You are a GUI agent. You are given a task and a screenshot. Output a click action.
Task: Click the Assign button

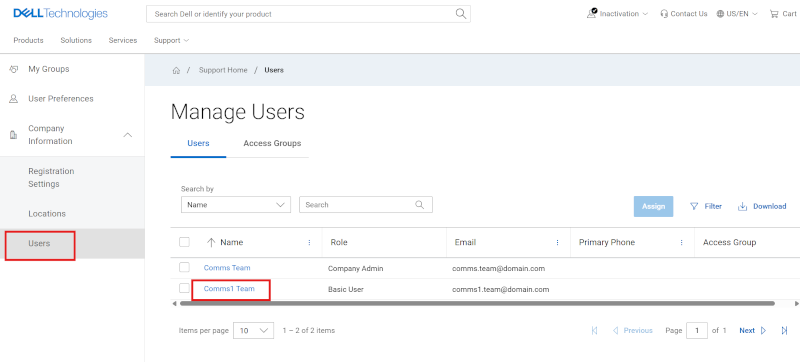pyautogui.click(x=654, y=206)
